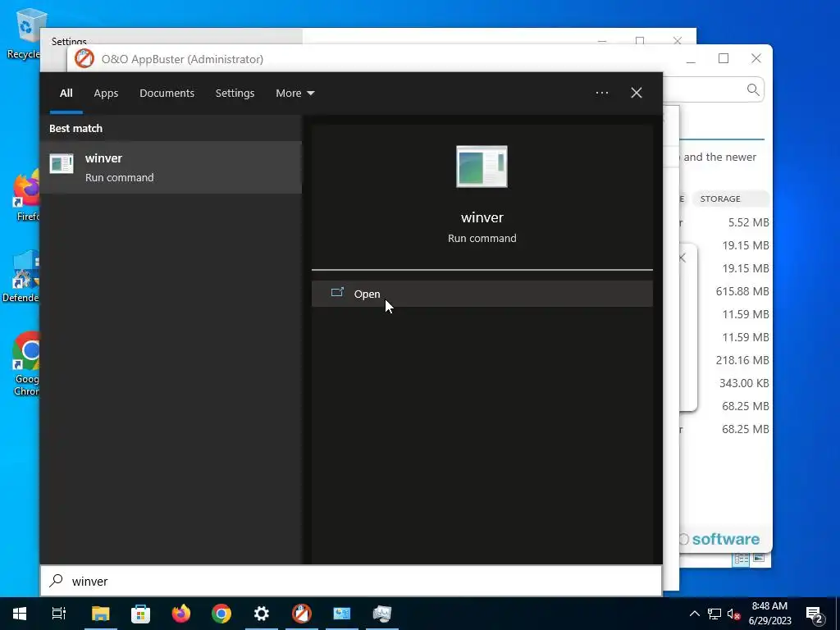840x630 pixels.
Task: Launch Google Chrome from the taskbar
Action: pyautogui.click(x=221, y=614)
